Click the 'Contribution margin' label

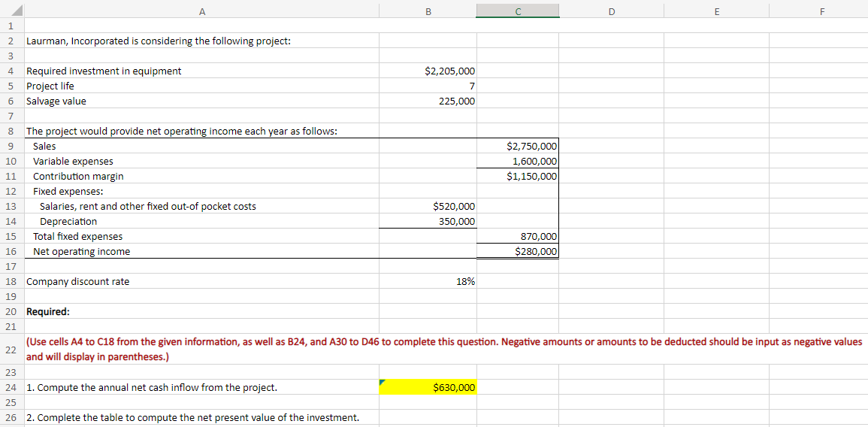tap(78, 176)
